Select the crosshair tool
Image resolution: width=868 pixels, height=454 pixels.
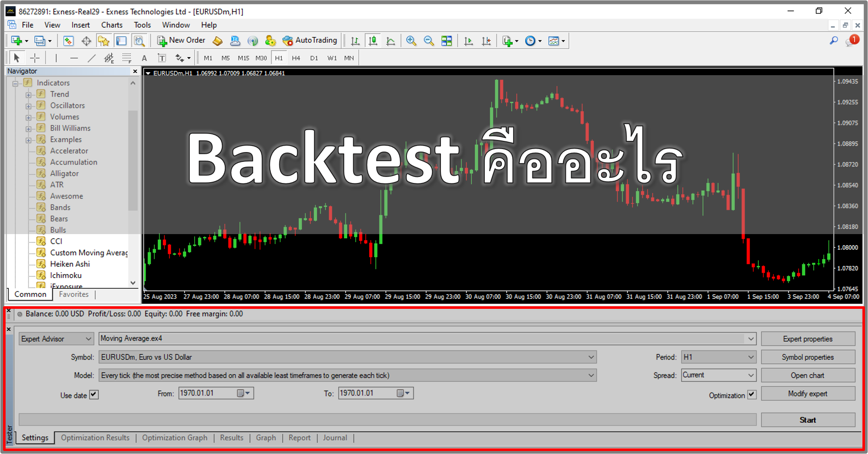tap(34, 58)
